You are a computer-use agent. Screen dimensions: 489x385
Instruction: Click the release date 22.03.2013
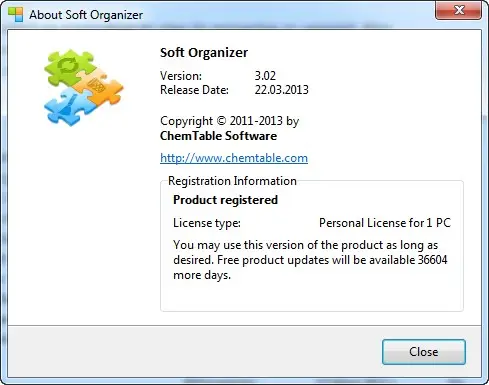pyautogui.click(x=282, y=90)
